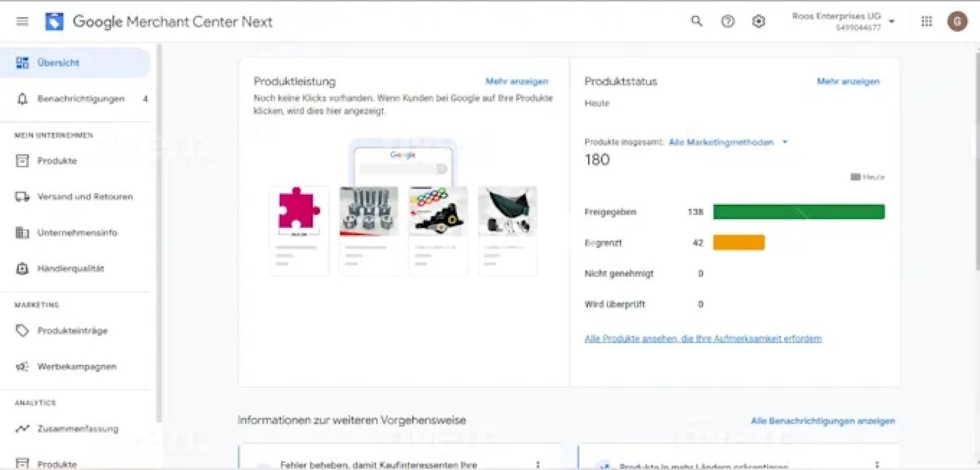Go to Versand und Retouren
The width and height of the screenshot is (980, 470).
pos(85,197)
